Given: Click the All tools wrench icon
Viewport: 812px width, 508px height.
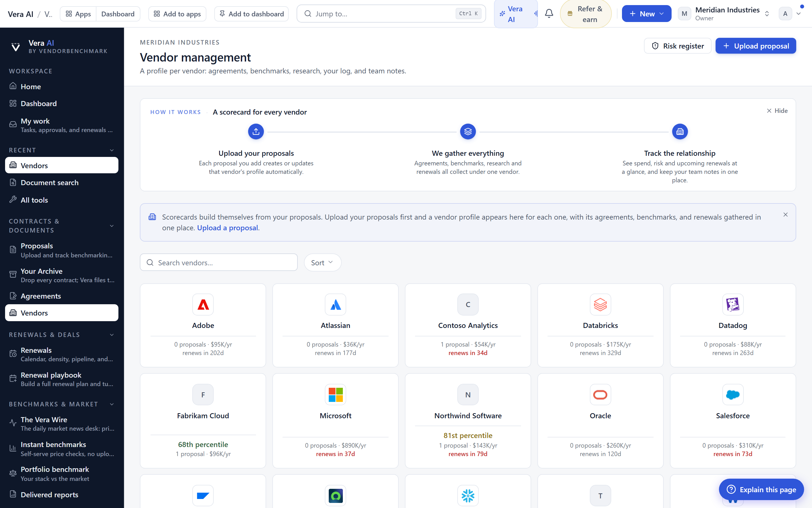Looking at the screenshot, I should (13, 200).
